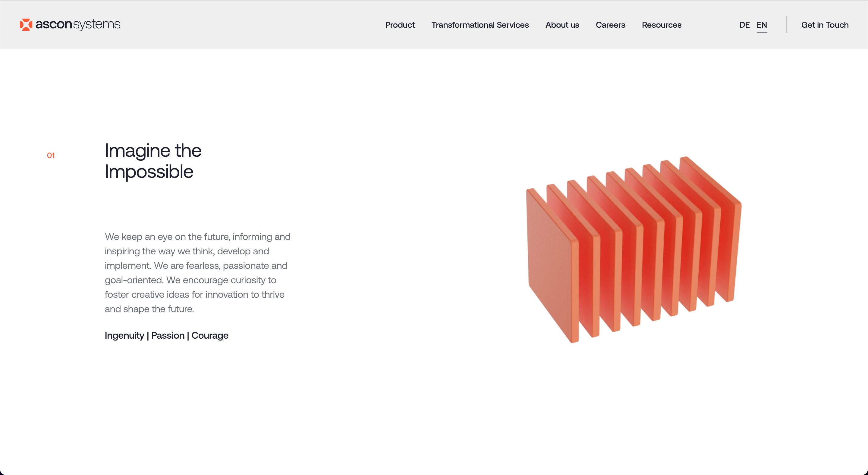The image size is (868, 475).
Task: Click the word Impossible in the heading
Action: (149, 172)
